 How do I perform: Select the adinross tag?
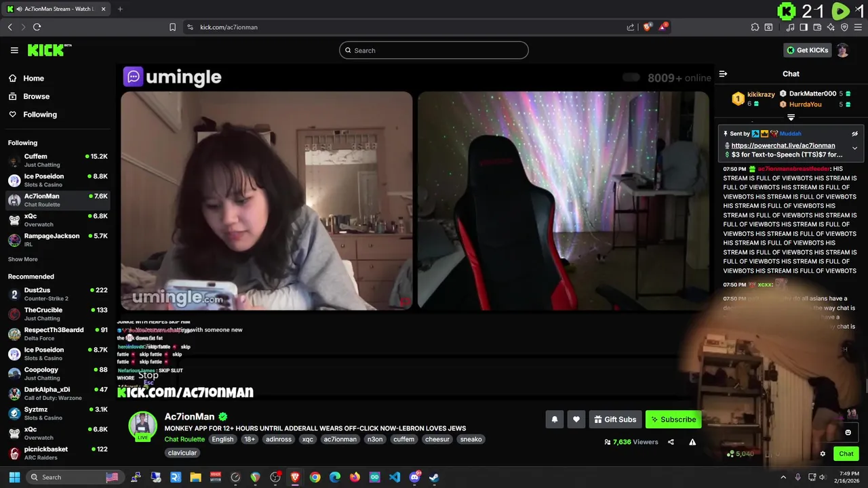[279, 439]
